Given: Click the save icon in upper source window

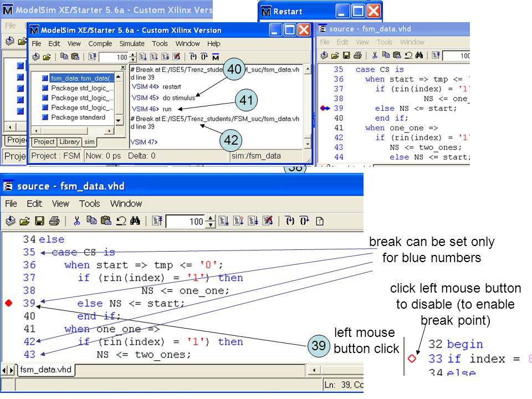Looking at the screenshot, I should pos(346,55).
